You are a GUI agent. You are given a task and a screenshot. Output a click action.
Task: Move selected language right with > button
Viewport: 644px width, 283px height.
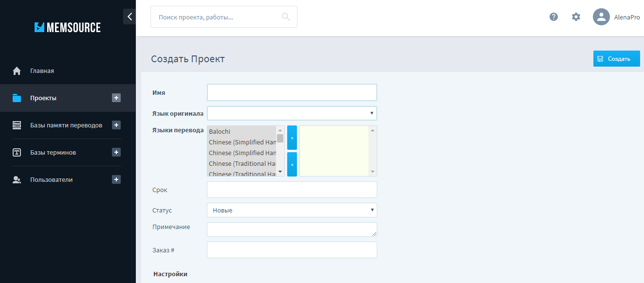point(292,138)
